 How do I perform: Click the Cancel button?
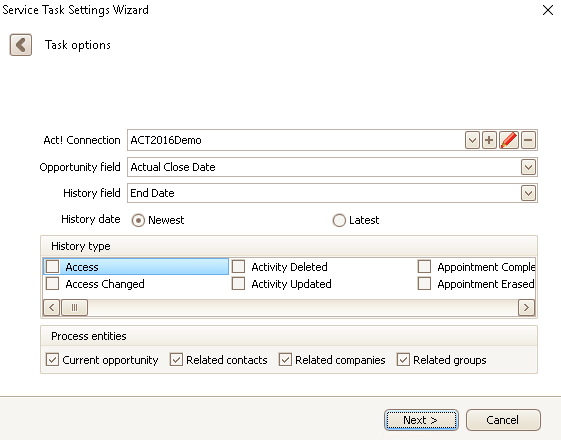(x=503, y=420)
